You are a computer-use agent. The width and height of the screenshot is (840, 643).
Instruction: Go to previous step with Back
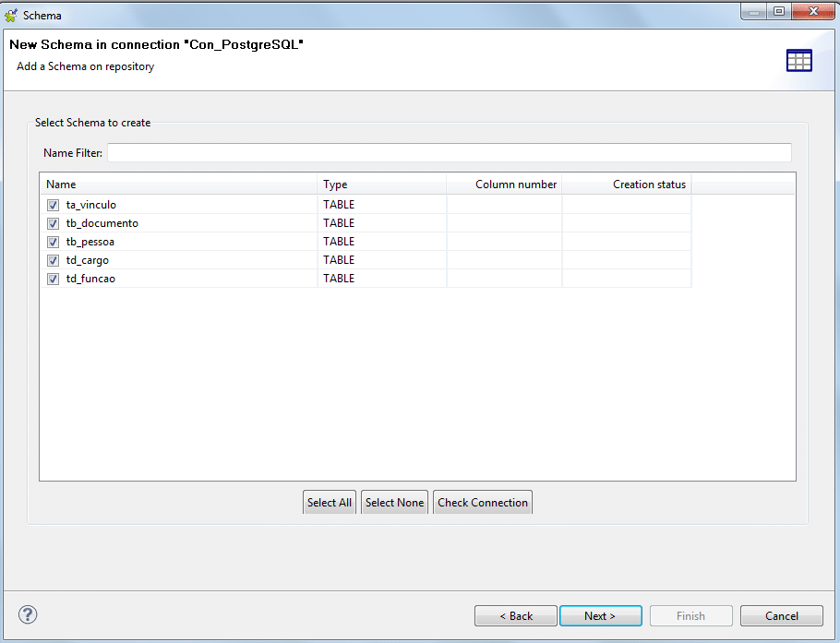(515, 616)
